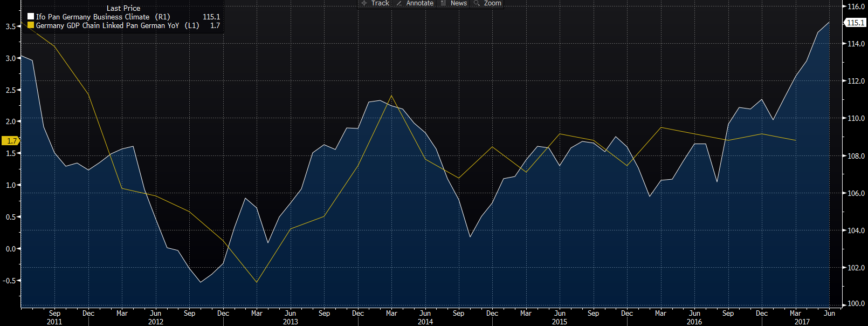Click the 2015 year label on time axis
Screen dimensions: 868x326
click(559, 322)
